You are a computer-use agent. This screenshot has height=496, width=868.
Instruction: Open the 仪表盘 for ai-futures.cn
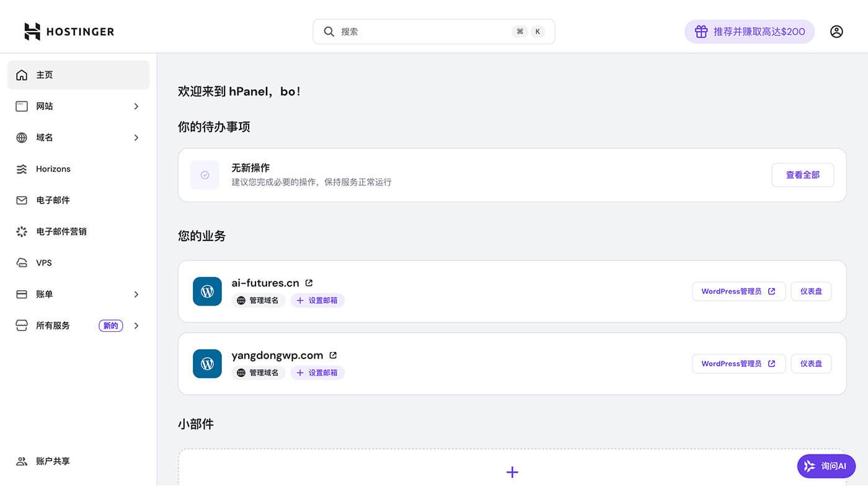[811, 291]
